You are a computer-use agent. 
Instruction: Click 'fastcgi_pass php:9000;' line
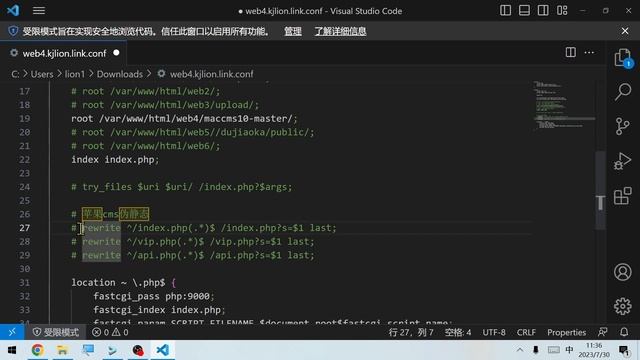(x=154, y=296)
